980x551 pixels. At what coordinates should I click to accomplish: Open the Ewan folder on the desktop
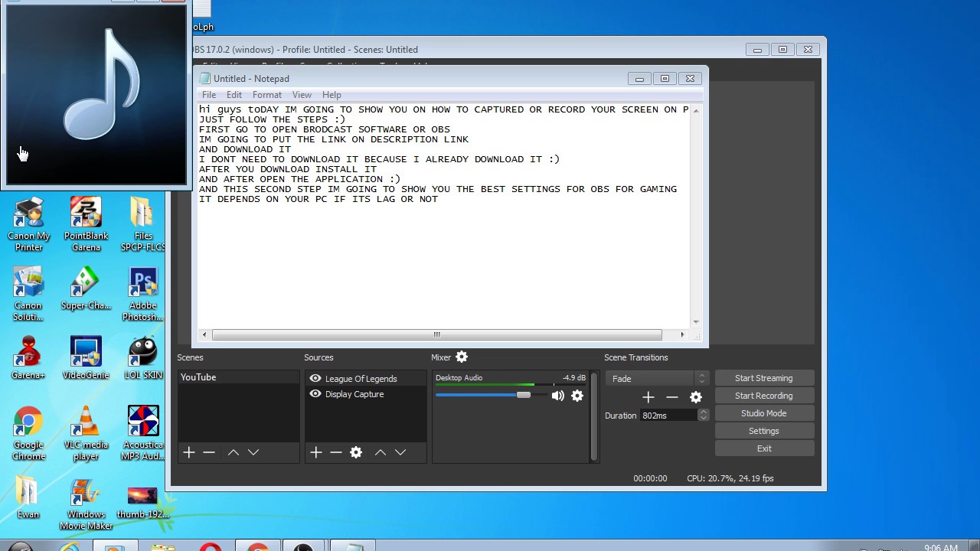[29, 498]
